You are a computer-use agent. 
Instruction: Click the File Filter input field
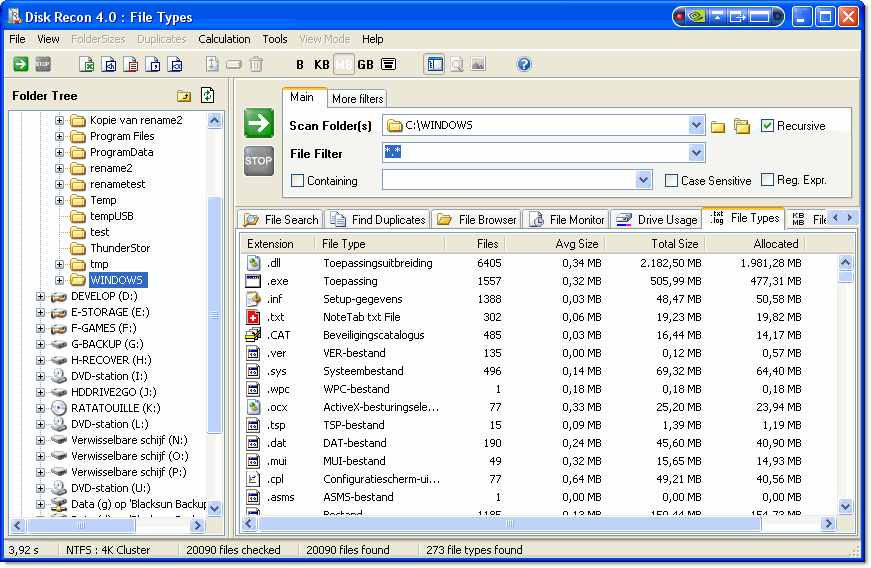(535, 153)
